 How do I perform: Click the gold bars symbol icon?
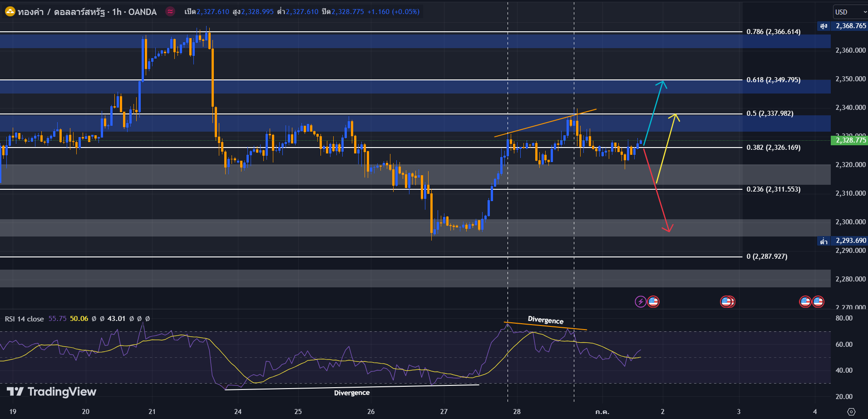10,12
